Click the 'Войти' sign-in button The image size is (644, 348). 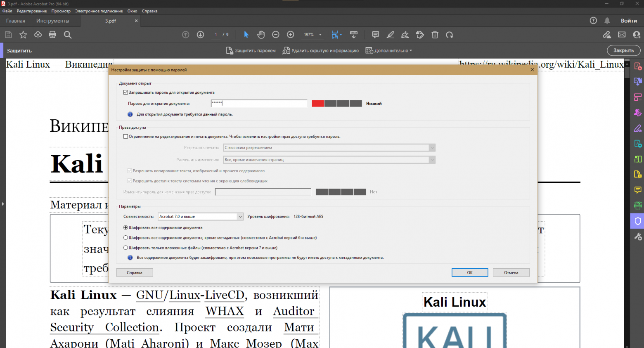pyautogui.click(x=629, y=21)
